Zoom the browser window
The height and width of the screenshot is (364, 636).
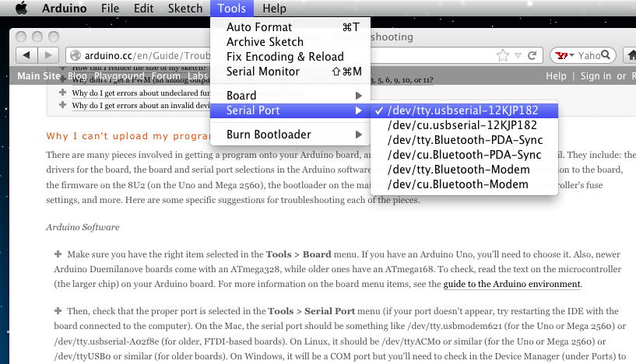click(x=54, y=37)
